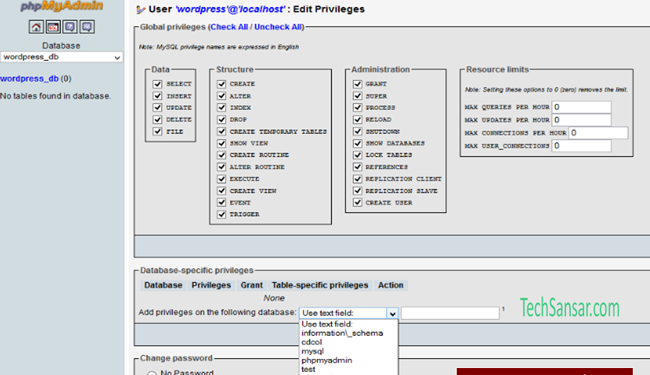Toggle REPLICATION SLAVE privilege
The height and width of the screenshot is (375, 650).
(357, 191)
